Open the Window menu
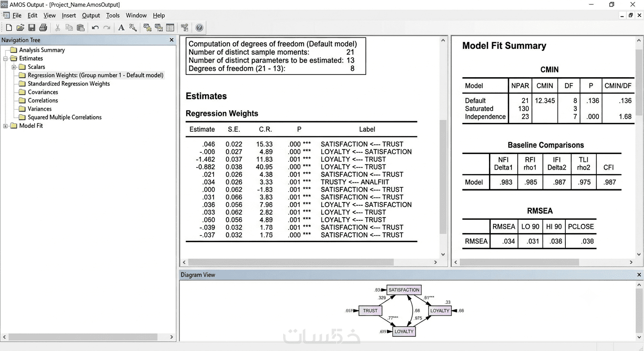This screenshot has height=351, width=644. pos(136,16)
